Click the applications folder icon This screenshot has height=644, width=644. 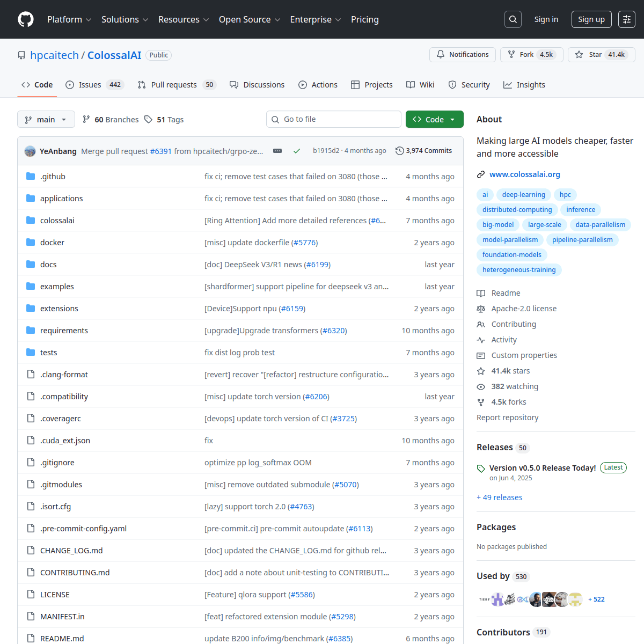(x=31, y=198)
